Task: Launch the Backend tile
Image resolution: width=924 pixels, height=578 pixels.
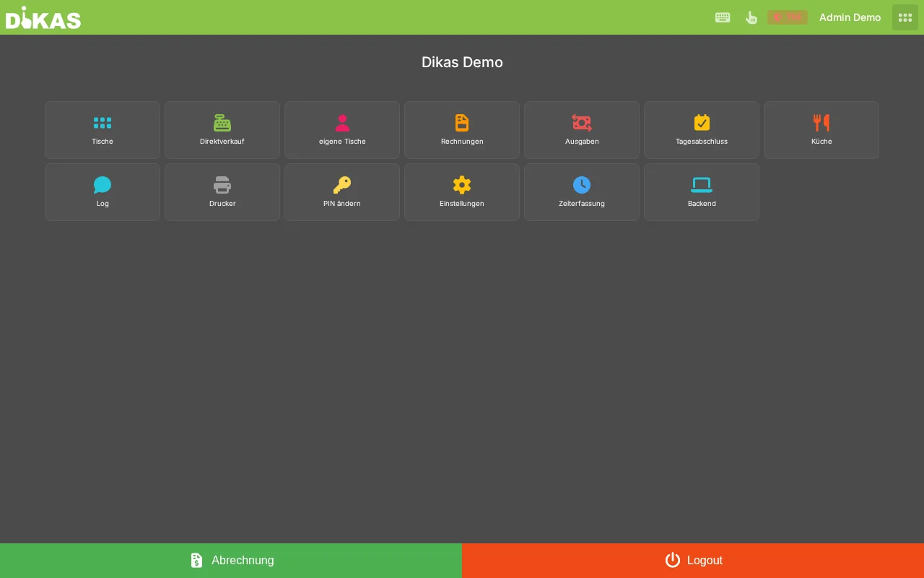Action: (x=702, y=192)
